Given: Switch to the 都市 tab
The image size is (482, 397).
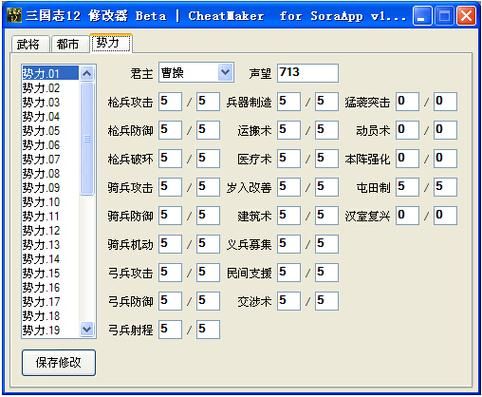Looking at the screenshot, I should tap(69, 44).
